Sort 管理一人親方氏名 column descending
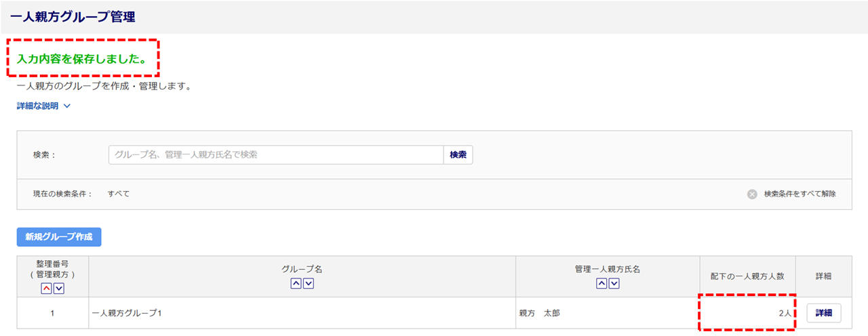The height and width of the screenshot is (336, 868). [x=614, y=283]
